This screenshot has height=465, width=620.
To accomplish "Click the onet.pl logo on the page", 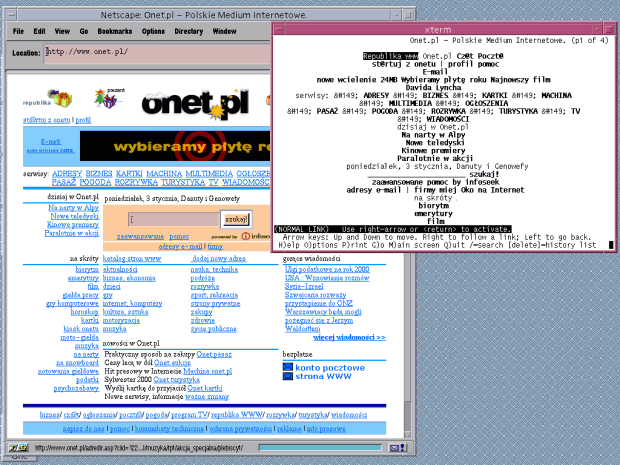I will pos(196,104).
